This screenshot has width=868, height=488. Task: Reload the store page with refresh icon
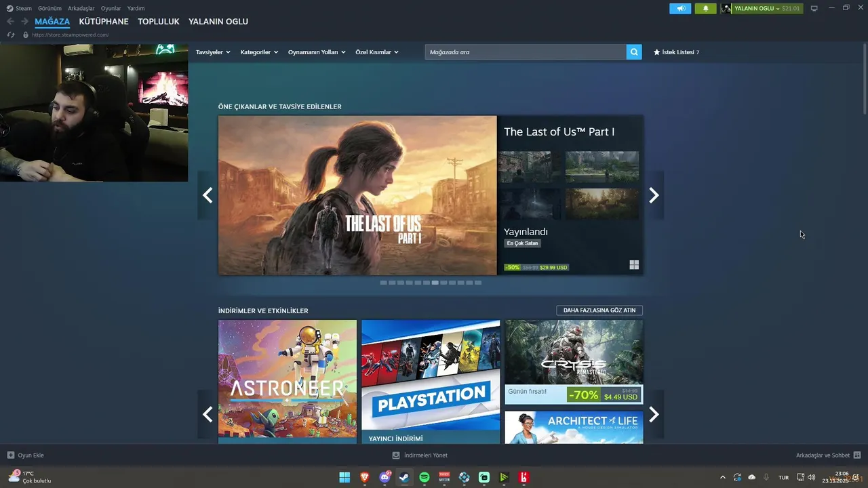[10, 35]
